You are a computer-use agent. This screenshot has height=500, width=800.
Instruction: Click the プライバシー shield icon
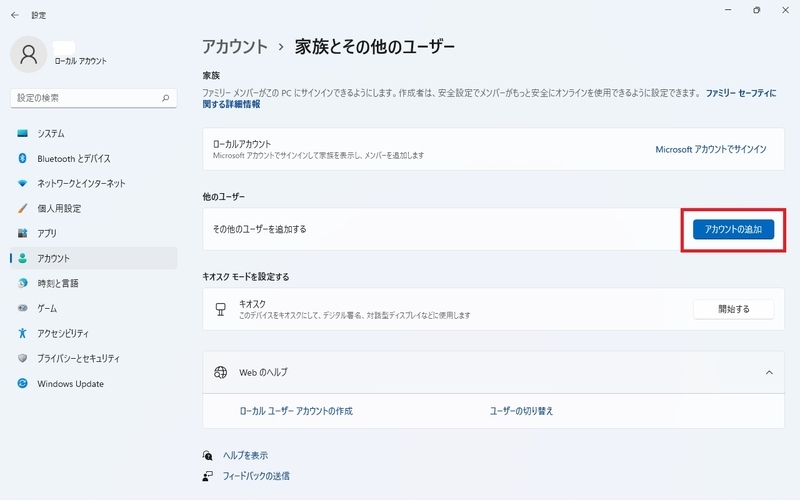[x=22, y=358]
